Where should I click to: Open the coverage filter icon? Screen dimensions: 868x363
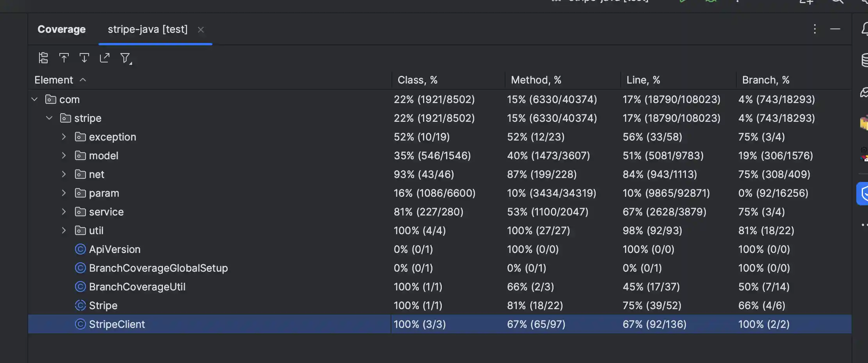(x=125, y=58)
